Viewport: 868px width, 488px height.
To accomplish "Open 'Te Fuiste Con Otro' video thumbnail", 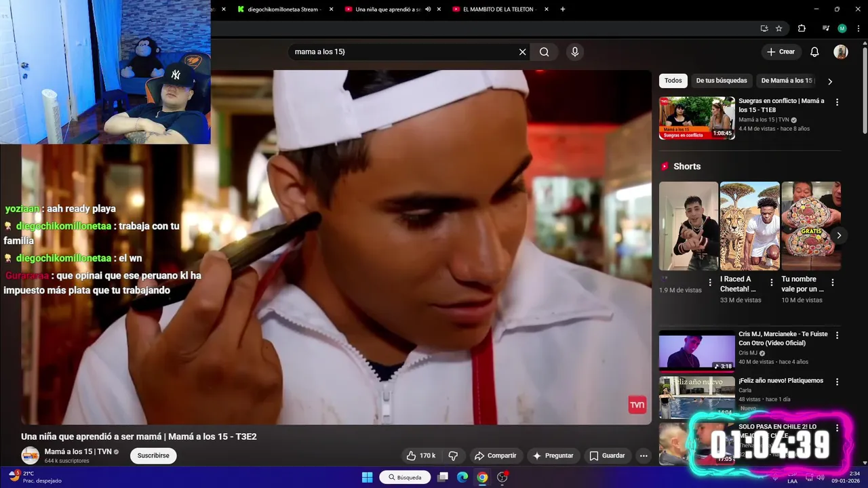I will (x=696, y=351).
